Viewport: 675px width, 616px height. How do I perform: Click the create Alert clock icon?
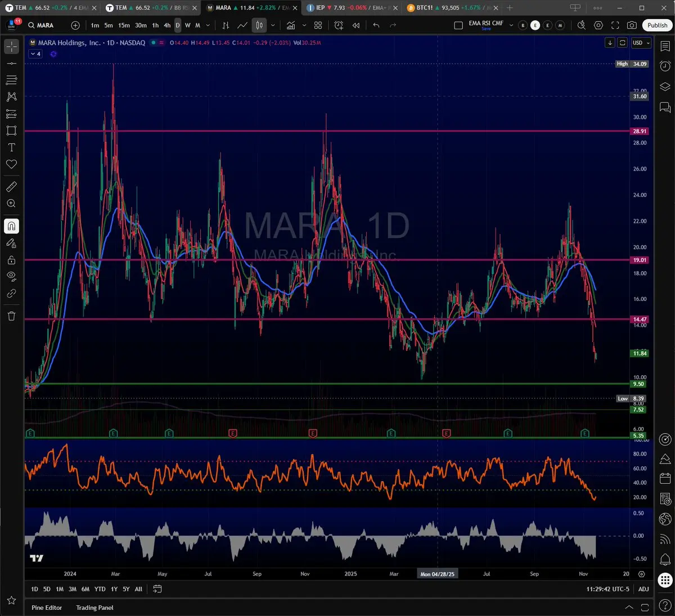339,25
